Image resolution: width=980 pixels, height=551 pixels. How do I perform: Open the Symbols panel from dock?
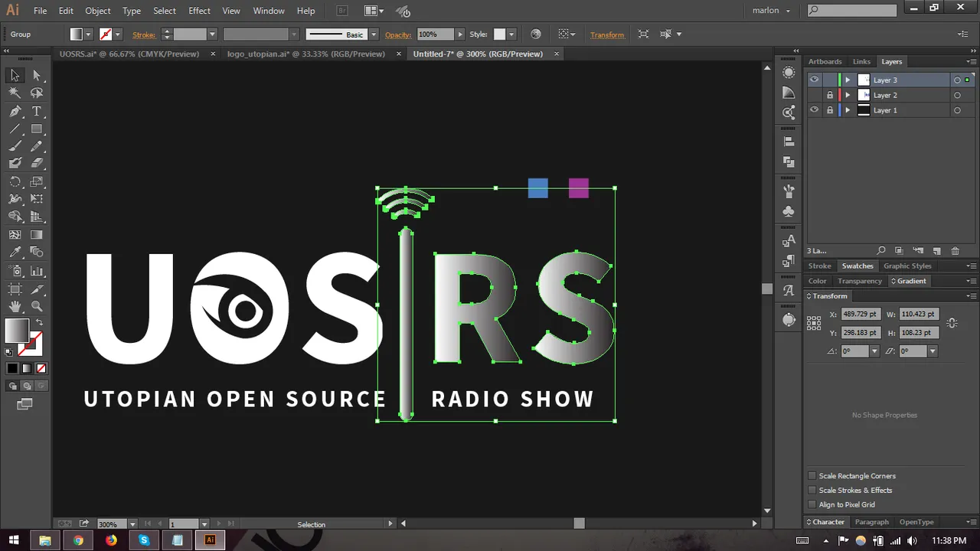click(789, 211)
